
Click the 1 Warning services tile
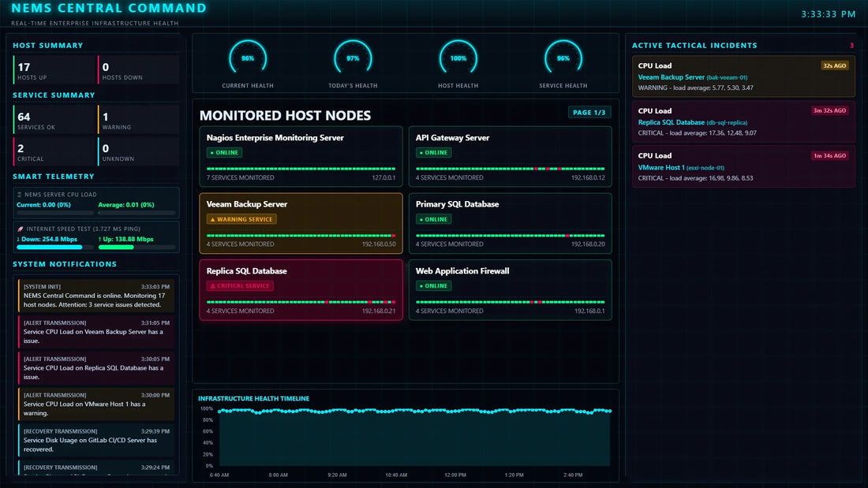[x=138, y=120]
